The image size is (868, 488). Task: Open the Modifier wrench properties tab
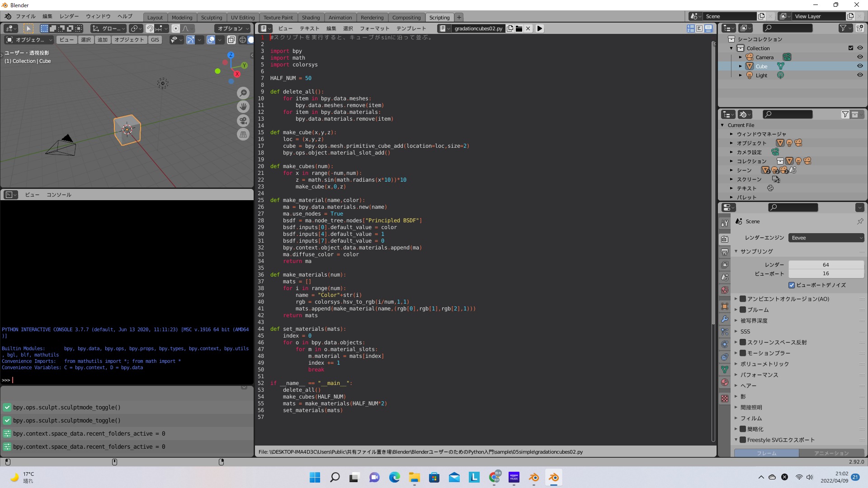(x=725, y=319)
